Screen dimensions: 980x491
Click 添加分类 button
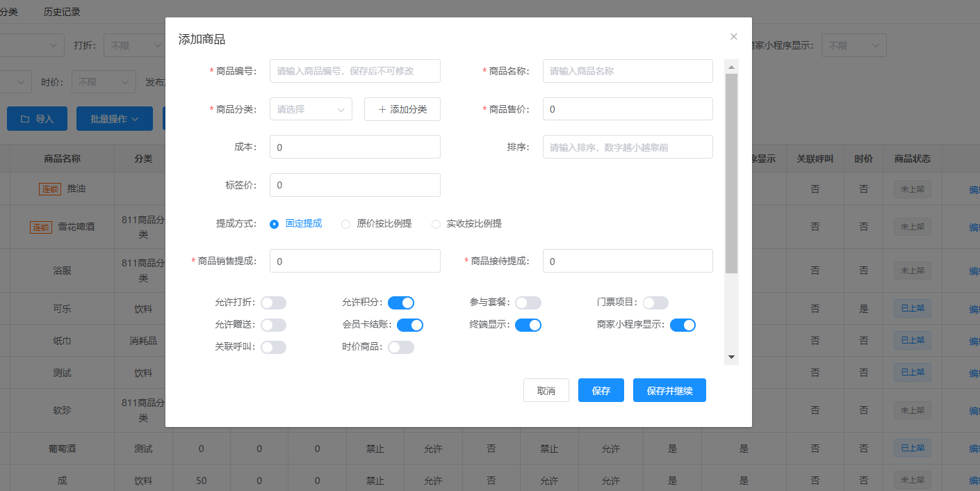coord(402,109)
